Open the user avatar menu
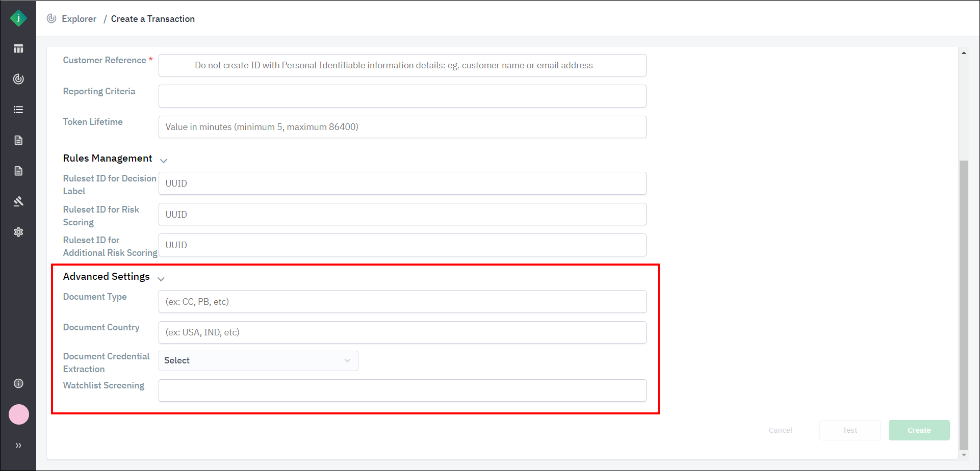Image resolution: width=980 pixels, height=471 pixels. point(18,414)
